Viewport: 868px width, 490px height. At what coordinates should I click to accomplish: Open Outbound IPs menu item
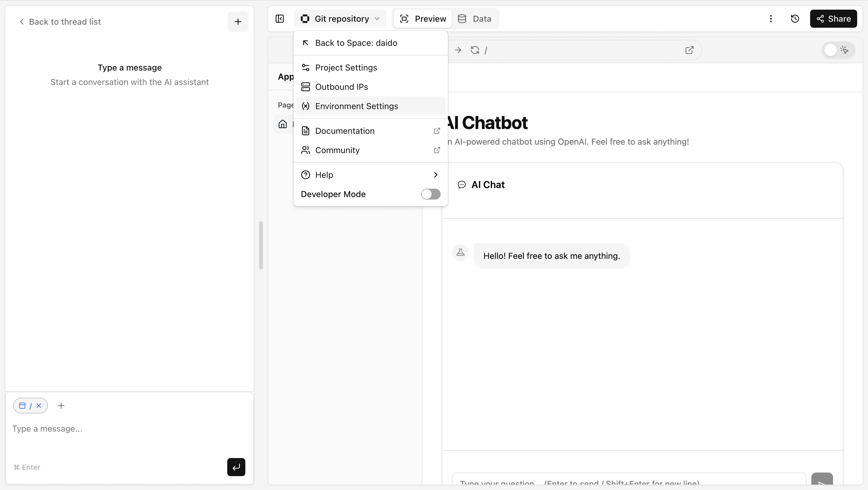click(x=371, y=86)
